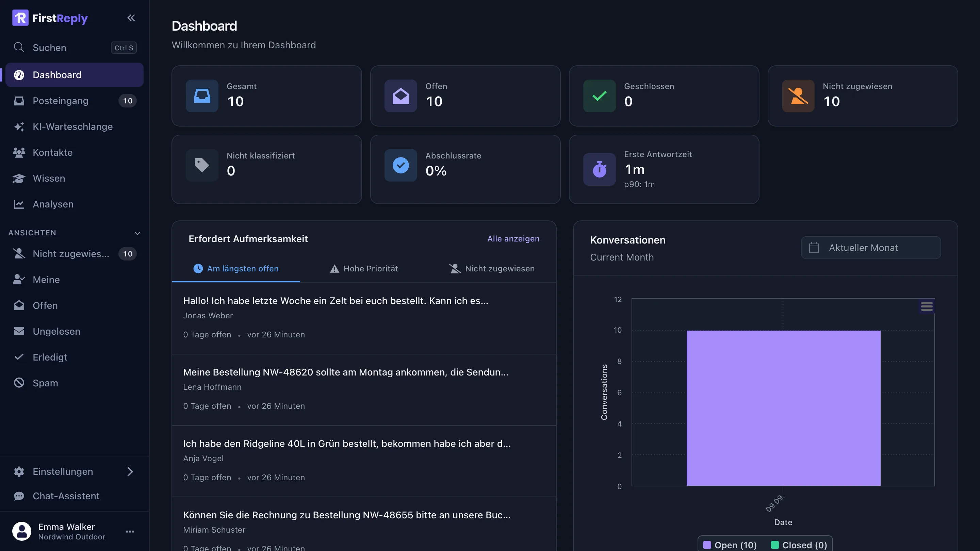The width and height of the screenshot is (980, 551).
Task: Open KI-Warteschlange from sidebar
Action: point(75,127)
